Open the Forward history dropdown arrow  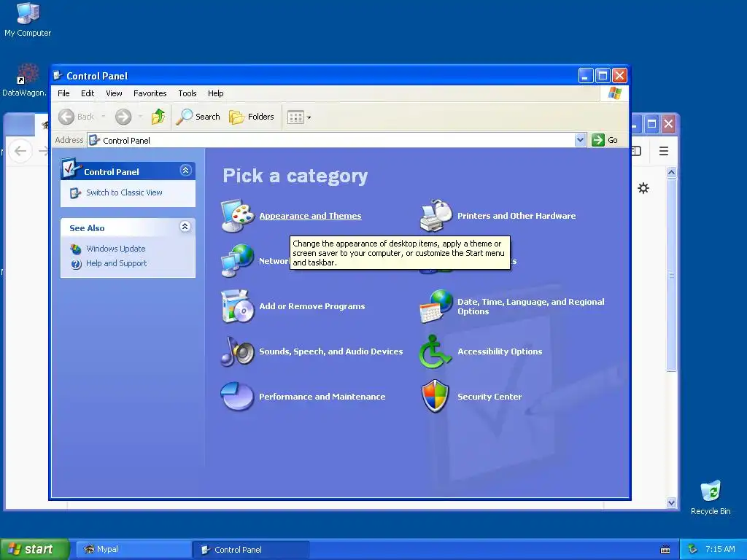point(139,117)
